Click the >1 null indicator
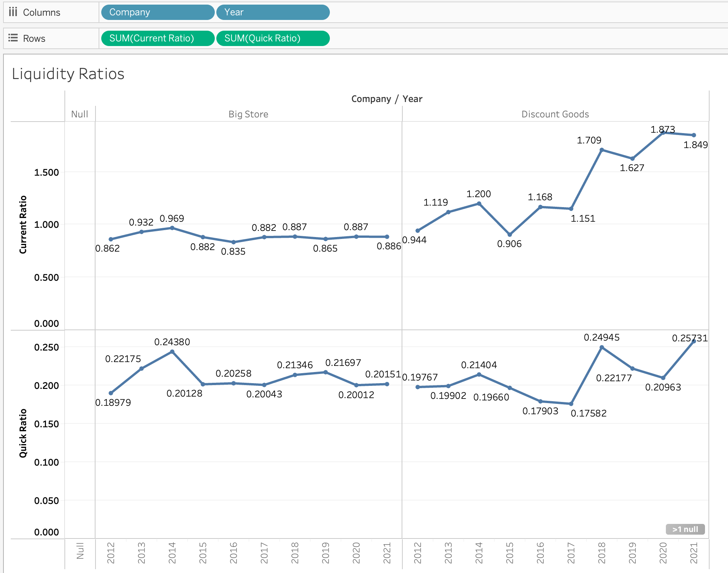 click(x=685, y=529)
